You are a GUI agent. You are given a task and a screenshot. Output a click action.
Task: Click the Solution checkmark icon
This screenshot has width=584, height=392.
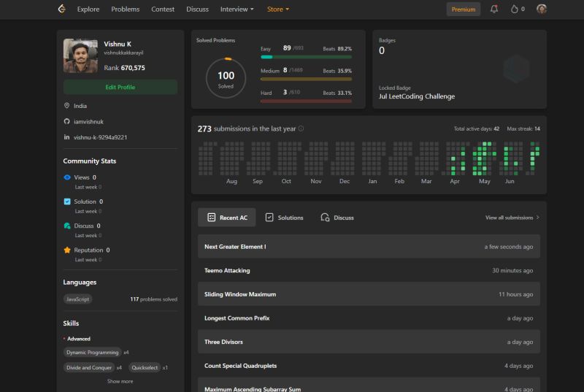(x=67, y=201)
